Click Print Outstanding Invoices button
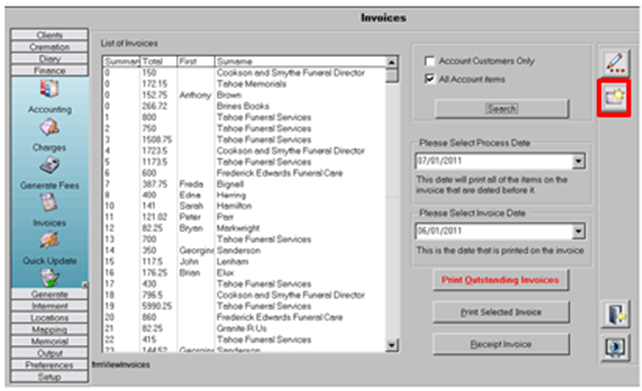This screenshot has width=642, height=391. tap(500, 280)
